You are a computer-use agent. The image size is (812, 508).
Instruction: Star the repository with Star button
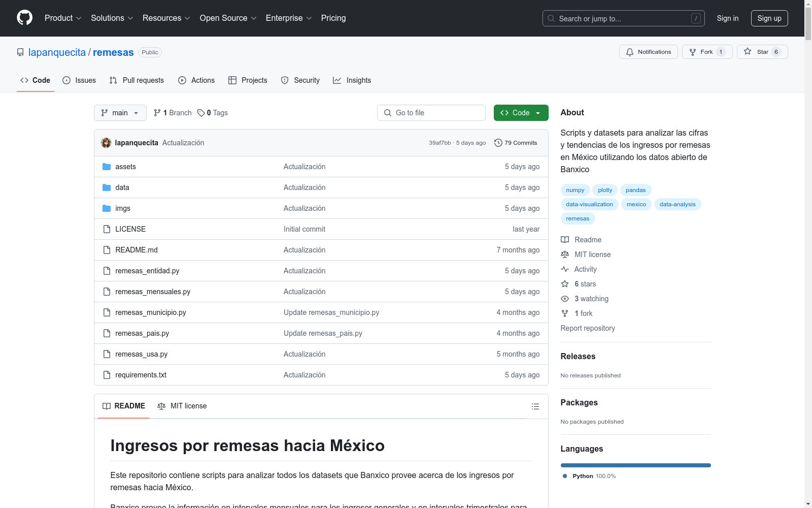click(x=762, y=52)
